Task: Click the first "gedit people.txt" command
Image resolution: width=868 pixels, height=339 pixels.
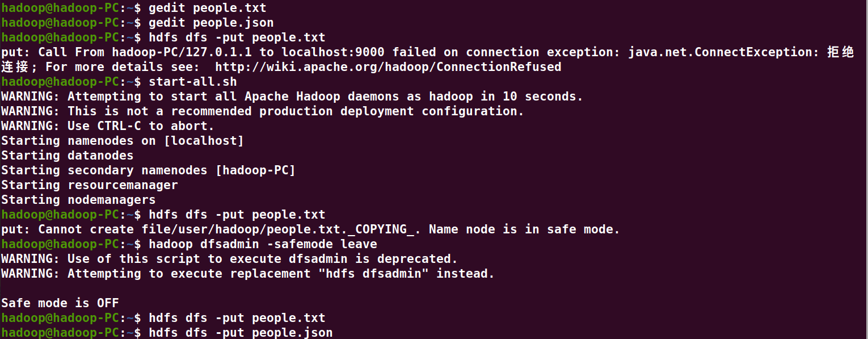Action: point(207,8)
